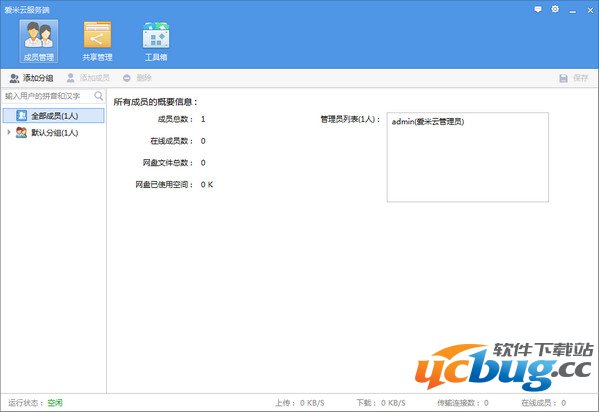The image size is (599, 412).
Task: Click the 保存 save button
Action: 574,78
